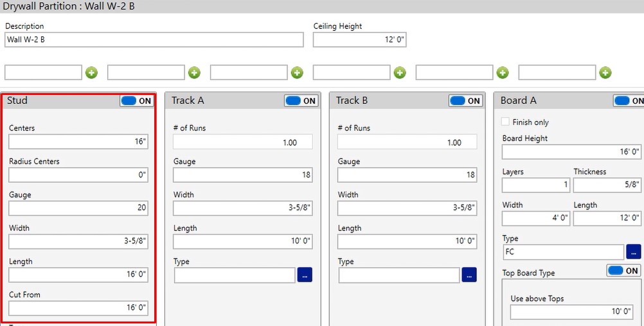The height and width of the screenshot is (326, 644).
Task: Check the Finish only checkbox
Action: tap(506, 122)
